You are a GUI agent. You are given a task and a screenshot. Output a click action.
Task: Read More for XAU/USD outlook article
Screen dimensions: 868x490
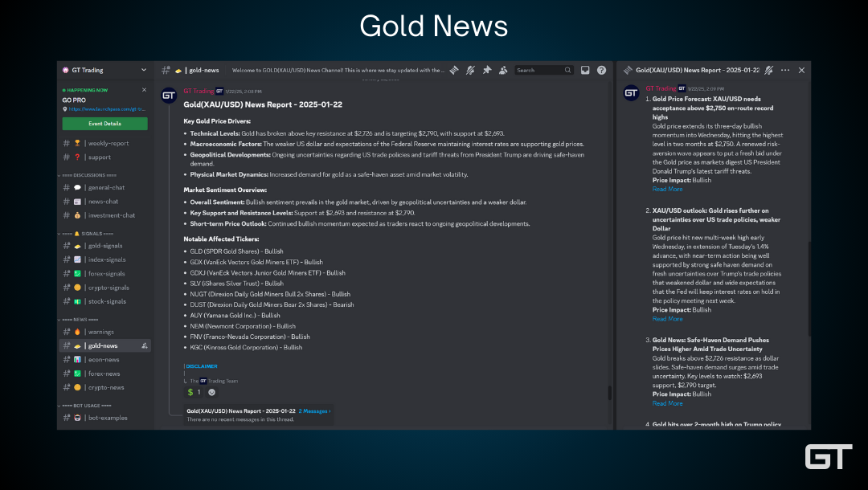(667, 319)
